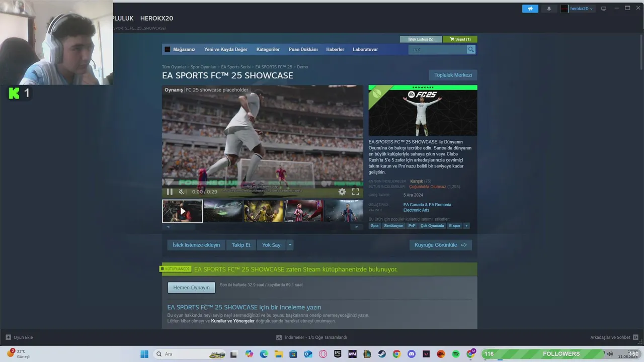This screenshot has width=644, height=362.
Task: Toggle fullscreen for the trailer
Action: pos(355,192)
